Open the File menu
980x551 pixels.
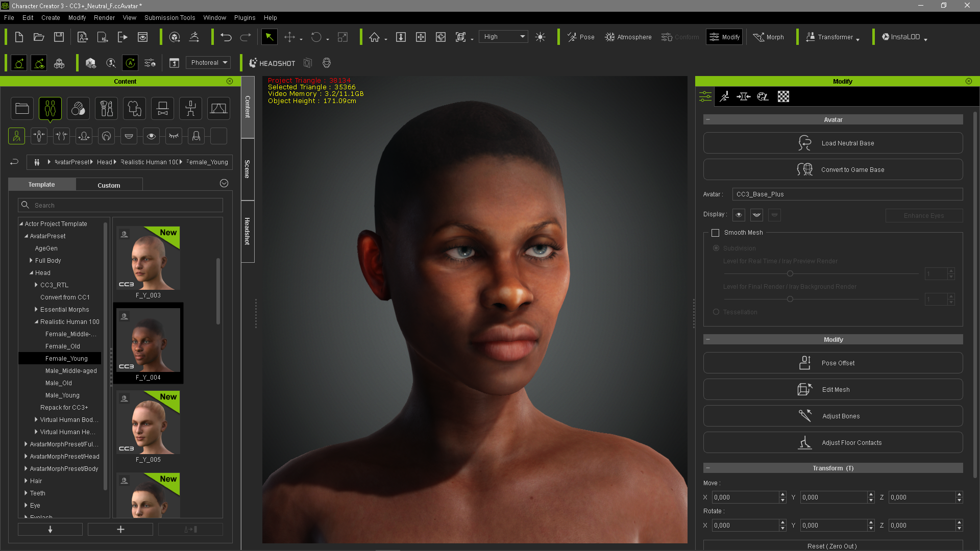[x=9, y=17]
